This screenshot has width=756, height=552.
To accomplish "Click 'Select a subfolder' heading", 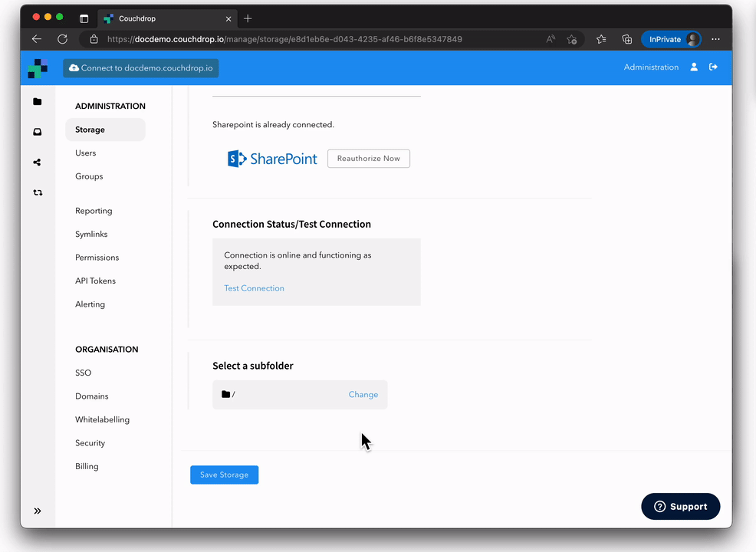I will point(253,366).
